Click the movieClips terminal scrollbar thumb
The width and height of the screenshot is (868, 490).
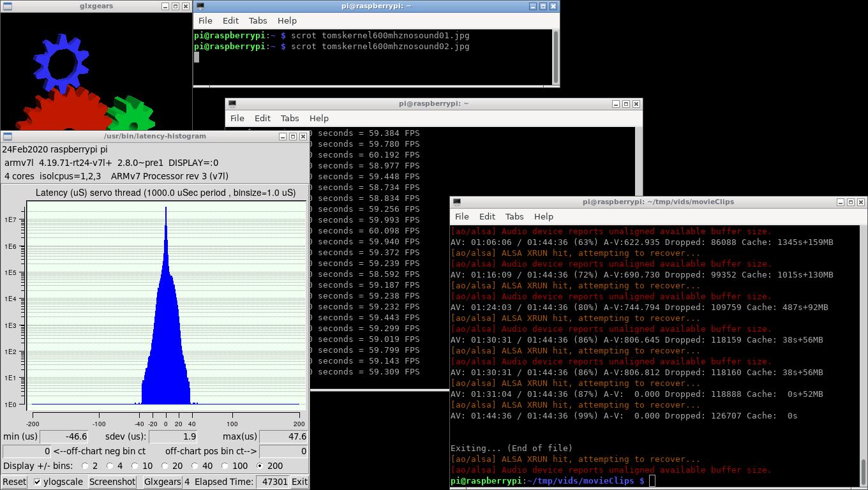864,473
